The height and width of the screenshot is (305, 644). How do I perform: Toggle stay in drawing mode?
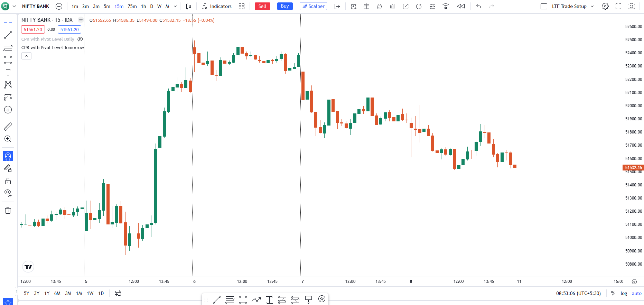coord(8,168)
